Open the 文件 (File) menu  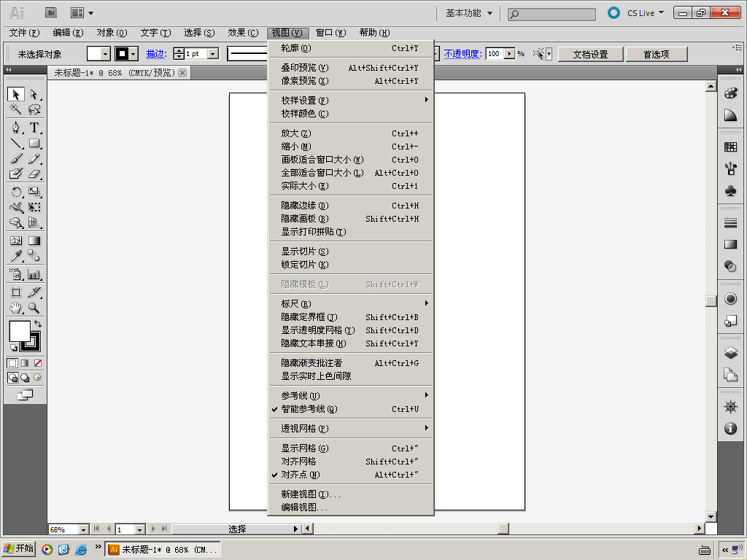pyautogui.click(x=24, y=32)
